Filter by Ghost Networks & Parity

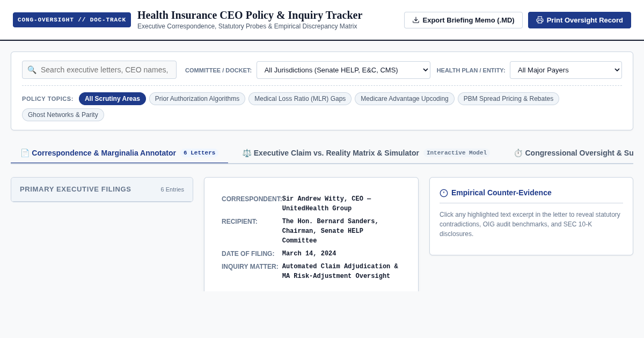point(63,115)
